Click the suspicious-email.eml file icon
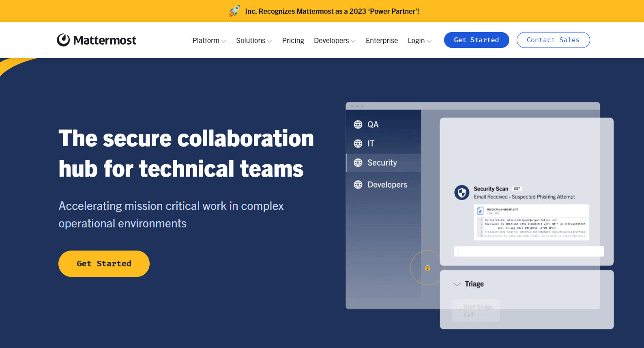Screen dimensions: 644x348 (x=480, y=210)
